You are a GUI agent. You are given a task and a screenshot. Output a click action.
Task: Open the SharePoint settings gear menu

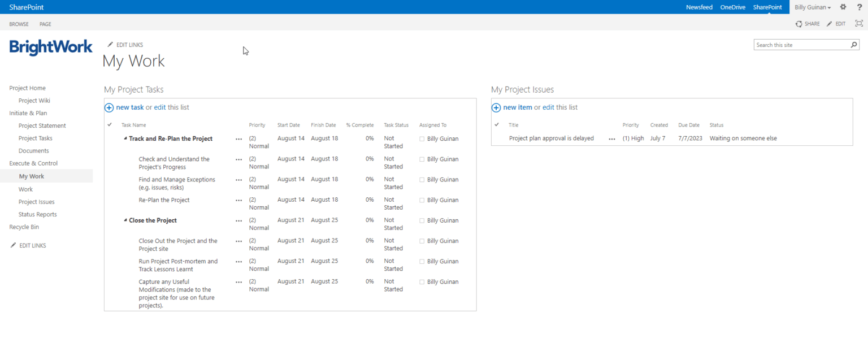pos(843,7)
